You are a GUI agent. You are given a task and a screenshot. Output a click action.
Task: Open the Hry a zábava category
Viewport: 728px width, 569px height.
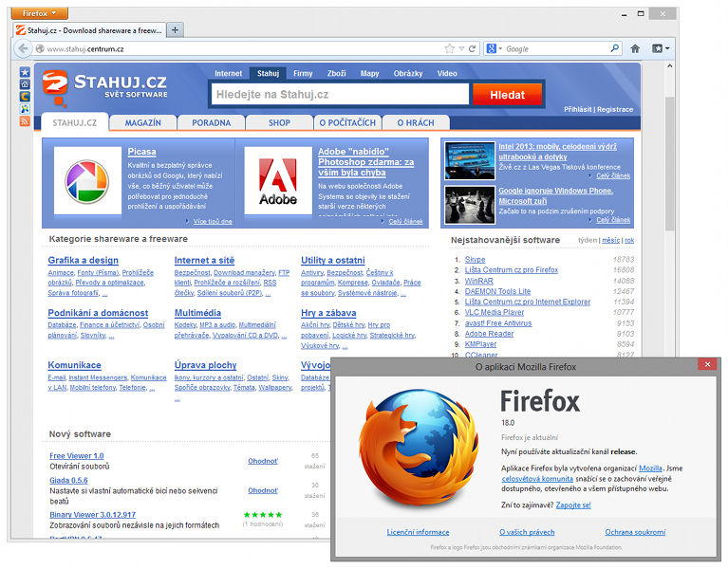tap(328, 313)
